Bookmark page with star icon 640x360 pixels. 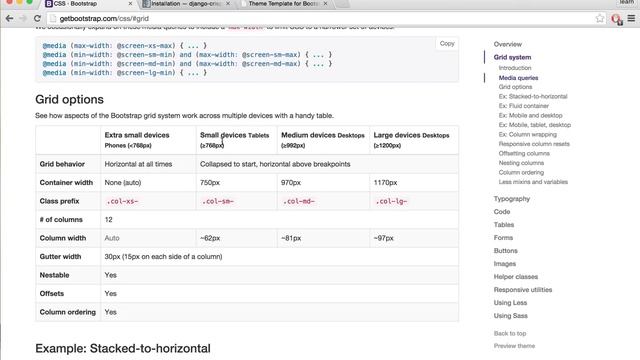[x=600, y=18]
